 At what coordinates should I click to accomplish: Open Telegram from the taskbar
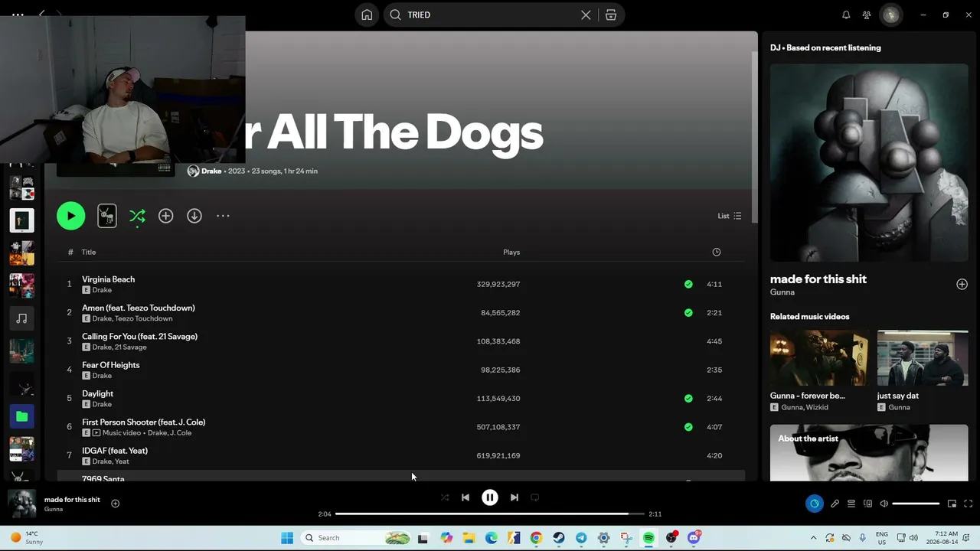pos(581,538)
